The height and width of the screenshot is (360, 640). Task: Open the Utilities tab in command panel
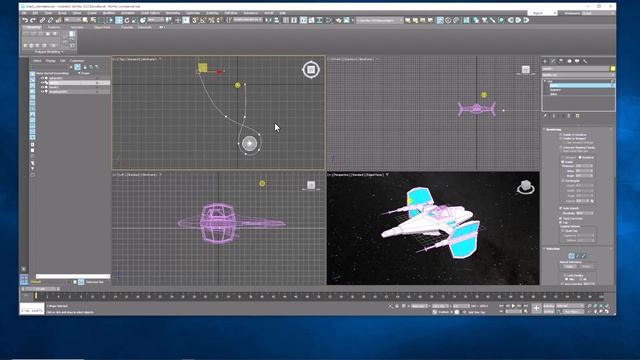pos(585,61)
